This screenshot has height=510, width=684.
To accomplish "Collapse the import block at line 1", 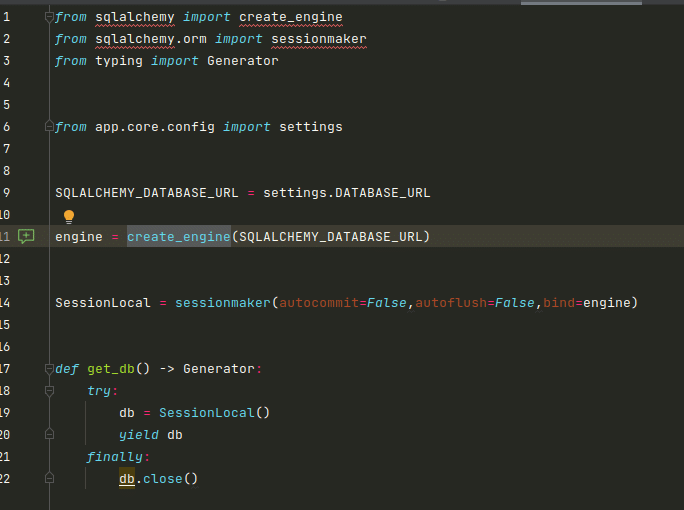I will point(48,18).
